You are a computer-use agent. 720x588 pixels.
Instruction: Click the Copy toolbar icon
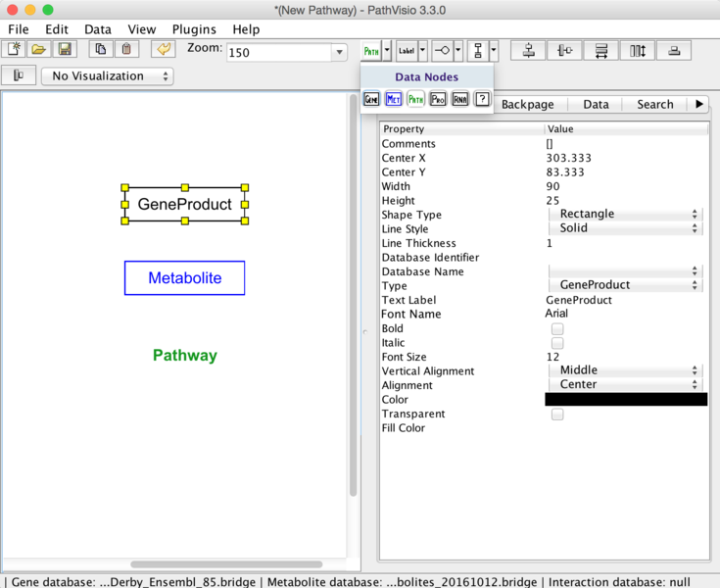pyautogui.click(x=101, y=49)
